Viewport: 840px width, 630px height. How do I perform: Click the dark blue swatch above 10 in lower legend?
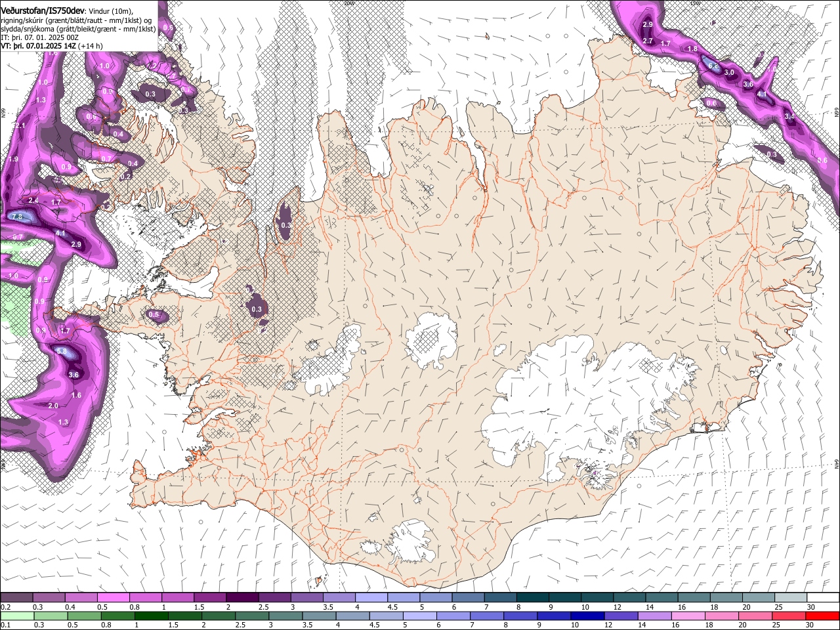pos(587,616)
